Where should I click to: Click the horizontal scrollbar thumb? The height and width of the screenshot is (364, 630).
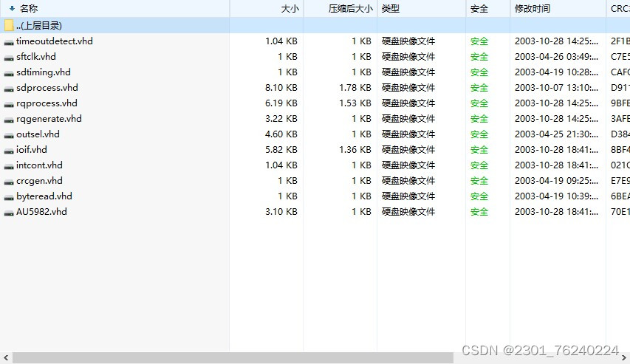coord(233,357)
